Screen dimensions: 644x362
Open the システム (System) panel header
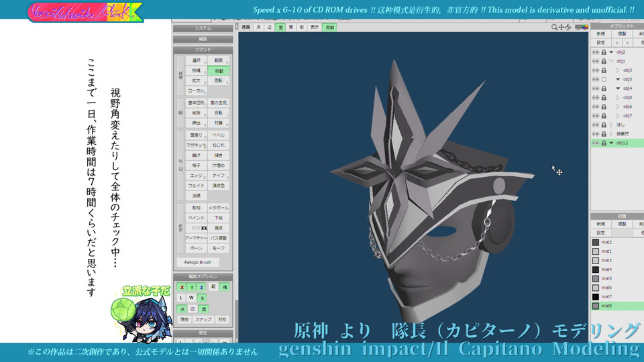[x=203, y=28]
